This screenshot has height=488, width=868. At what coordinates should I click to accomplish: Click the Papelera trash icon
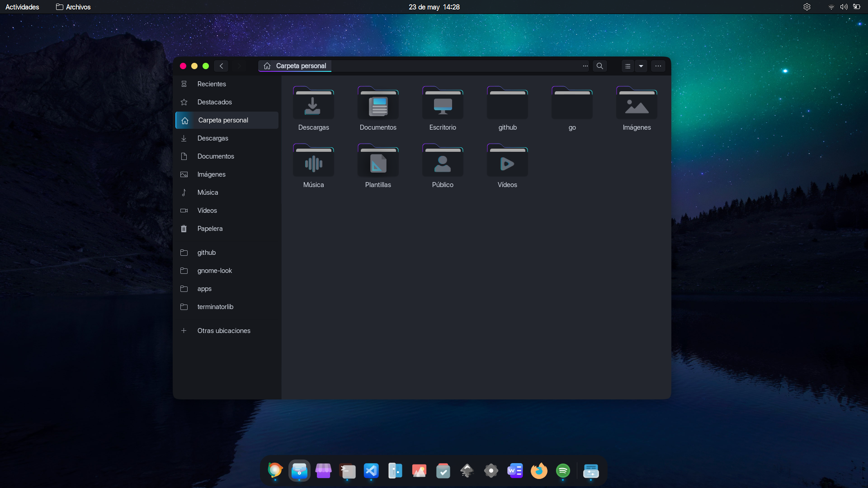pyautogui.click(x=184, y=229)
